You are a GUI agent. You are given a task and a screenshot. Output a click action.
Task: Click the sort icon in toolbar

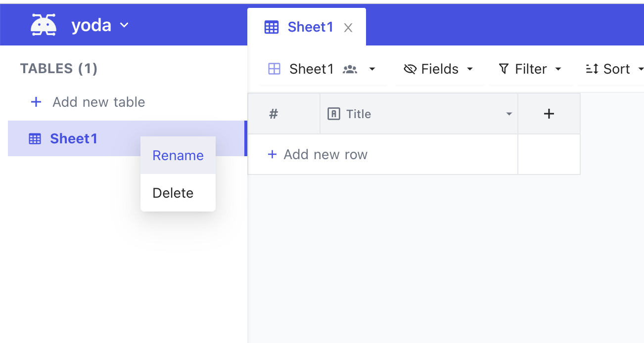click(x=592, y=69)
